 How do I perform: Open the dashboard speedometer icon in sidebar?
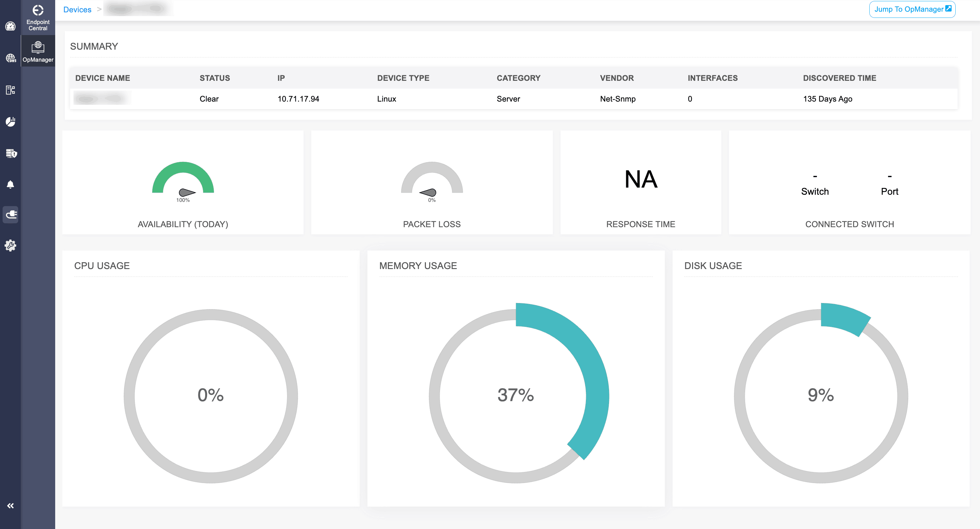point(10,26)
